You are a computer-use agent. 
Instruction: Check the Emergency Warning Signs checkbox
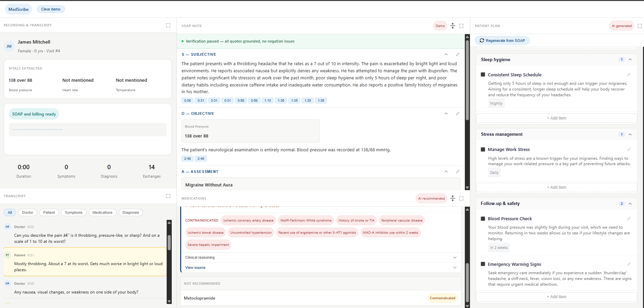483,264
